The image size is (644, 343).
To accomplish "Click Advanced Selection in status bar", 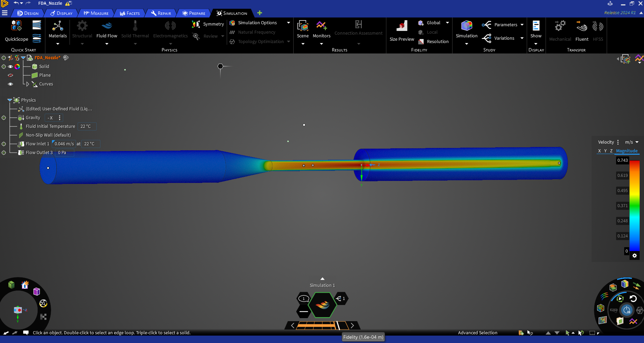I will pyautogui.click(x=477, y=333).
